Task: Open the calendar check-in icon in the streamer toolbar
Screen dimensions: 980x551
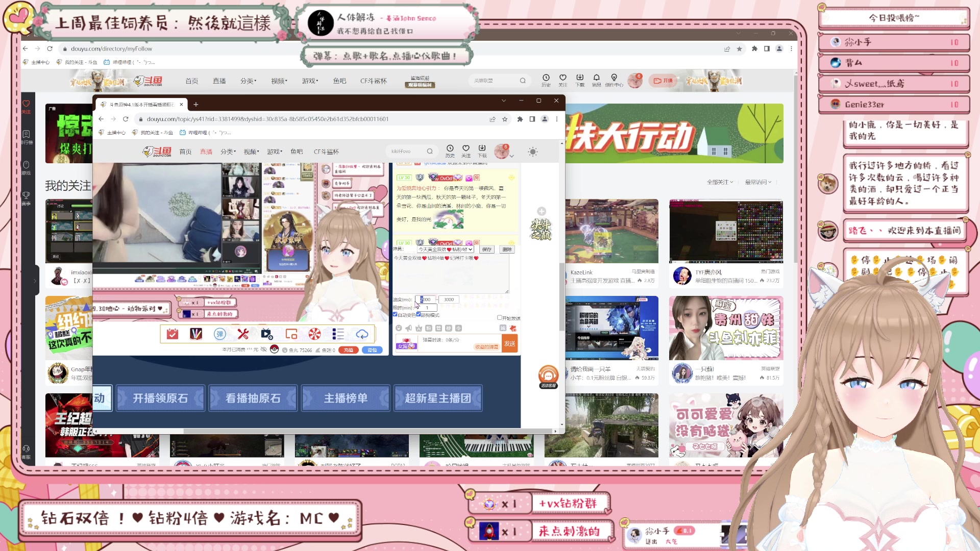Action: pos(173,334)
